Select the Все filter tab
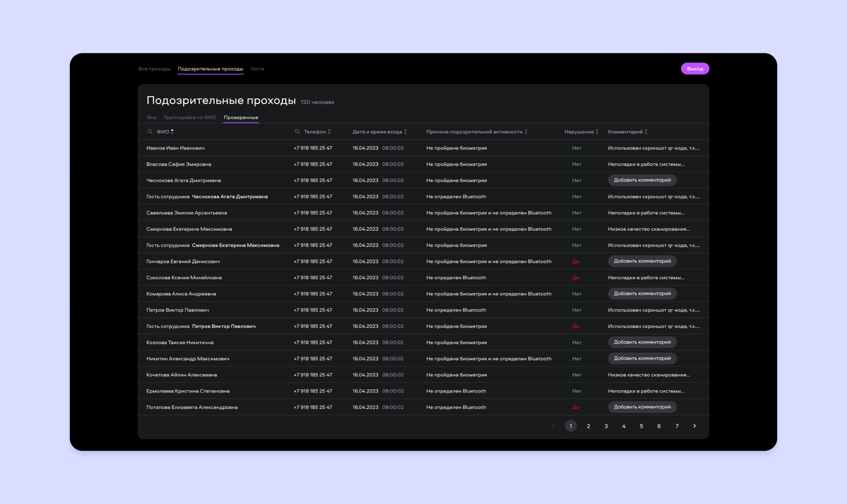This screenshot has height=504, width=847. [x=152, y=117]
